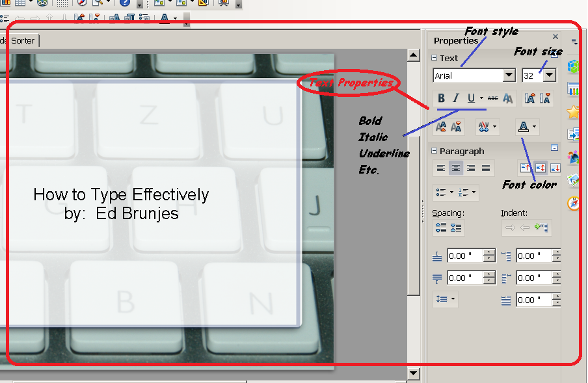The width and height of the screenshot is (588, 383).
Task: Justify the paragraph
Action: [486, 168]
